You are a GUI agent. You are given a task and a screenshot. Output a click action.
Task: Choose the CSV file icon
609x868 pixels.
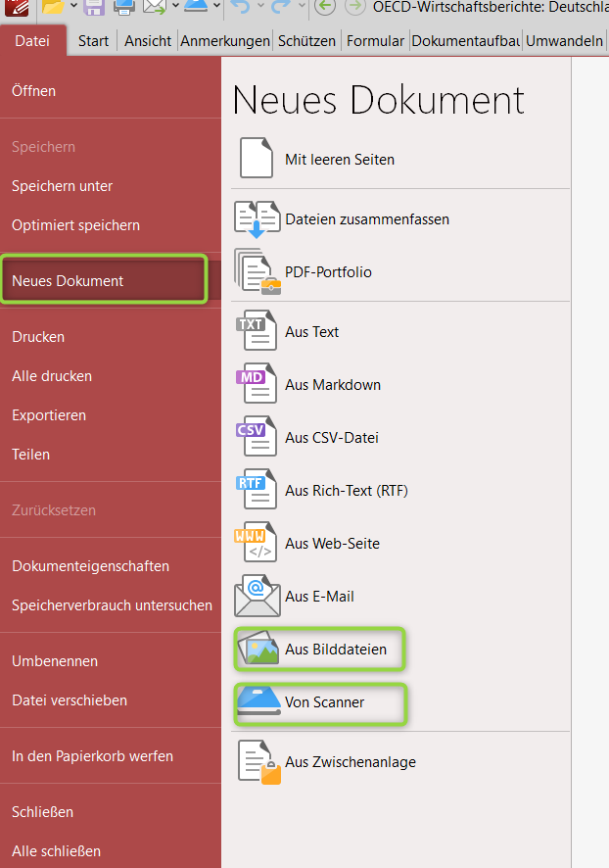257,437
